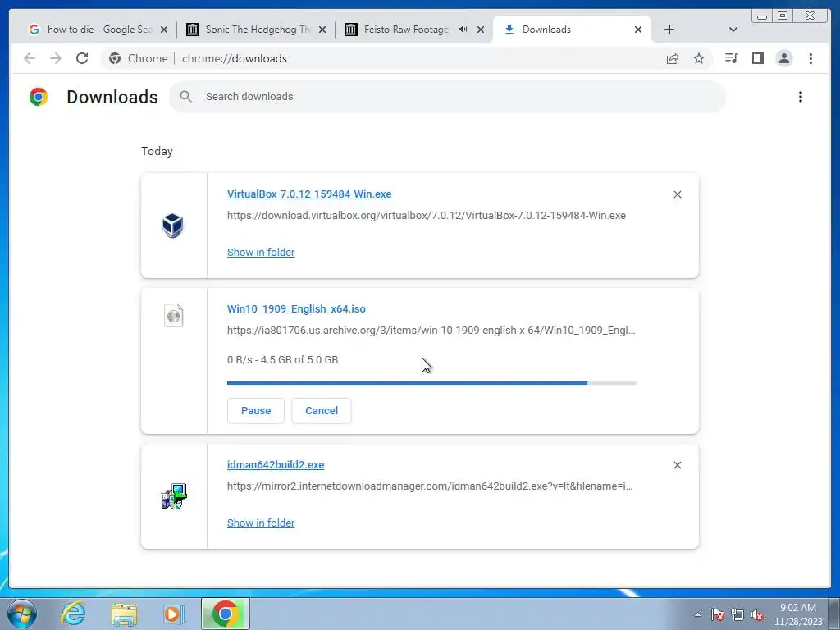Click the network tray icon
Image resolution: width=840 pixels, height=630 pixels.
737,614
